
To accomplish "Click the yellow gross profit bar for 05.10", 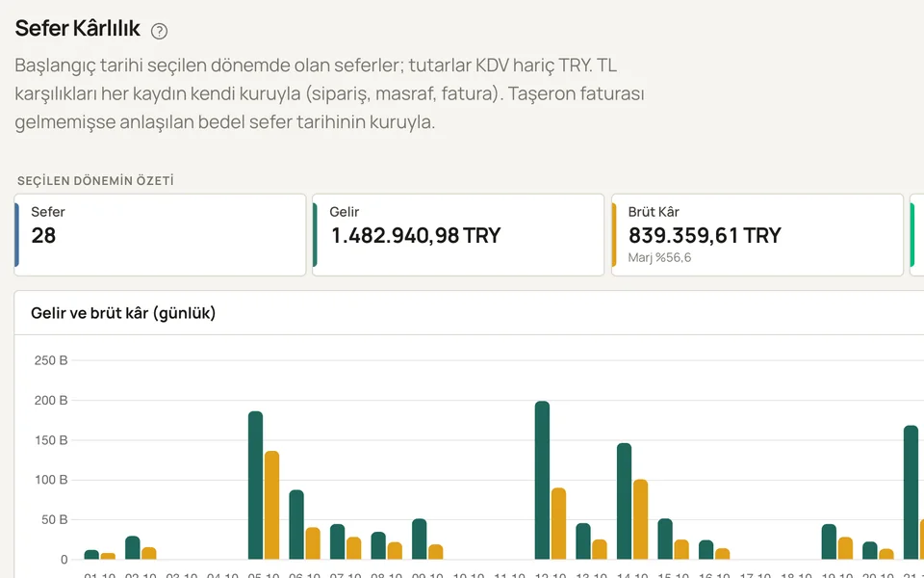I will point(271,505).
